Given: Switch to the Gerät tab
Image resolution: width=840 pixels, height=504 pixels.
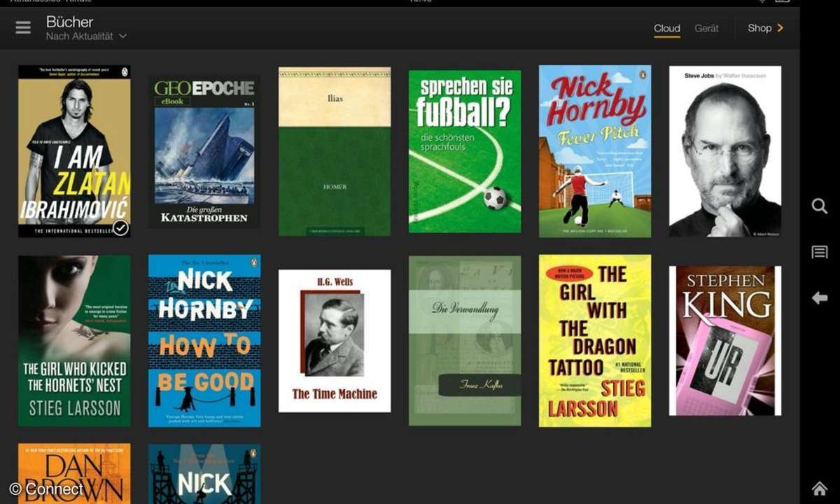Looking at the screenshot, I should click(x=706, y=29).
